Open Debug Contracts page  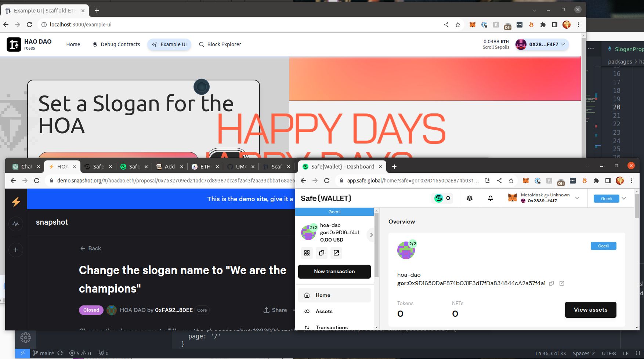click(x=116, y=44)
